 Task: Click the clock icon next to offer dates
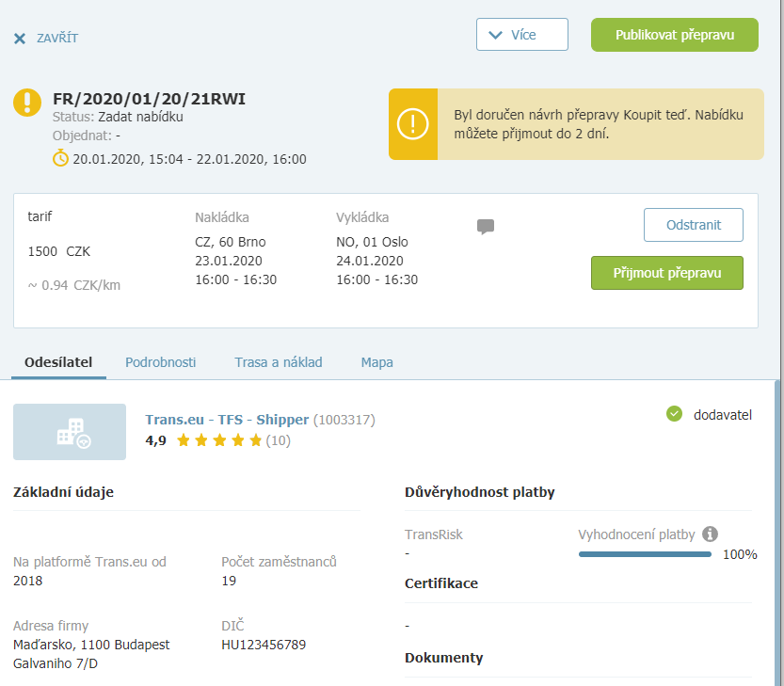tap(60, 158)
